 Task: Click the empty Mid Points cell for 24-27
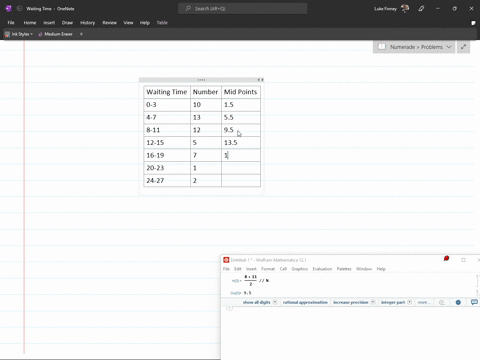tap(241, 181)
